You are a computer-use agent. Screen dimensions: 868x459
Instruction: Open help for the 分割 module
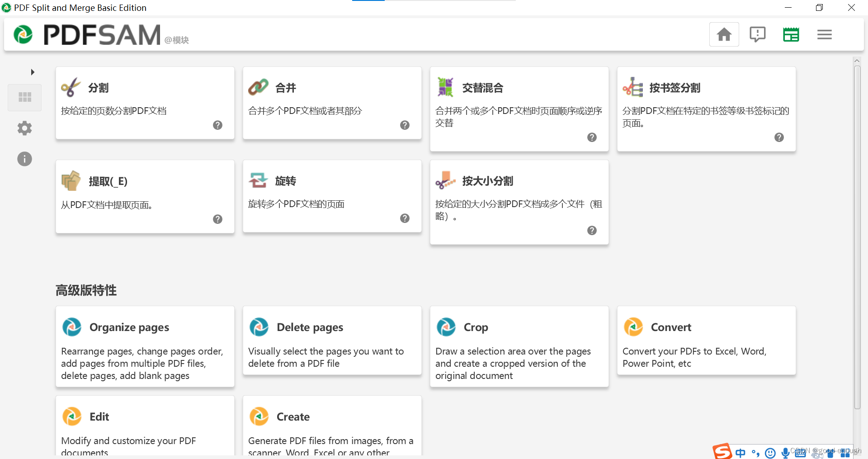point(217,125)
